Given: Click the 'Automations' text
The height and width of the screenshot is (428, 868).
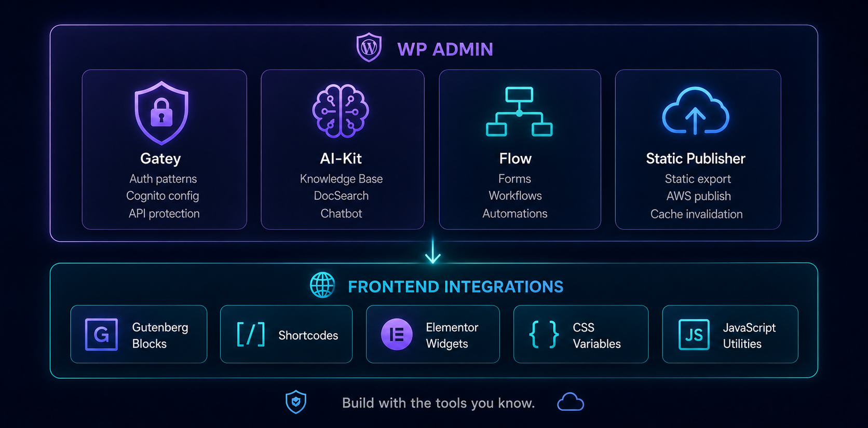Looking at the screenshot, I should (515, 214).
